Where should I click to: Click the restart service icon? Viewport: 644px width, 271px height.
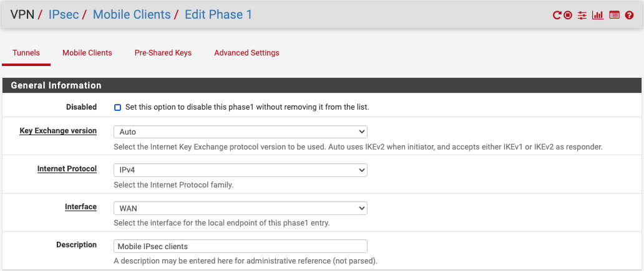click(x=557, y=15)
